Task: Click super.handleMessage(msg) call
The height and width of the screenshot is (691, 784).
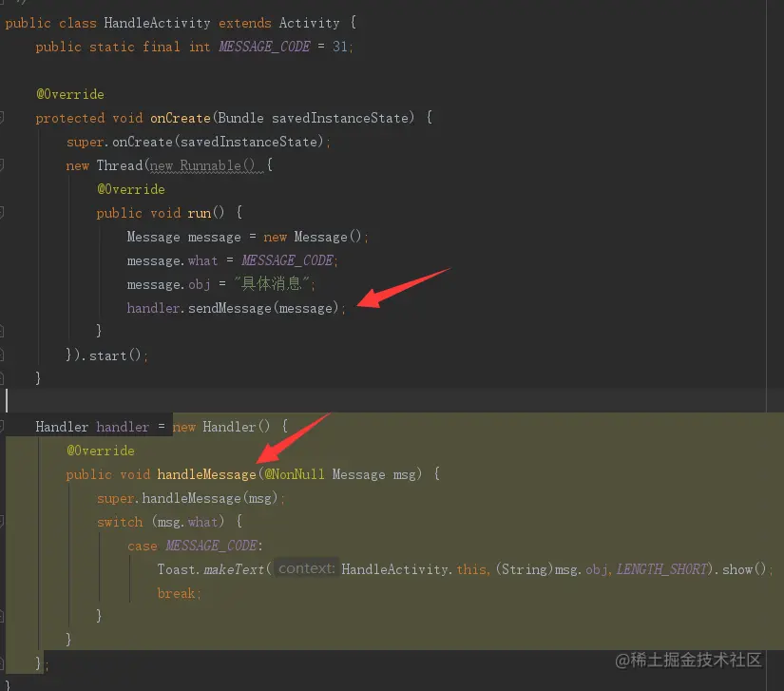Action: 187,498
